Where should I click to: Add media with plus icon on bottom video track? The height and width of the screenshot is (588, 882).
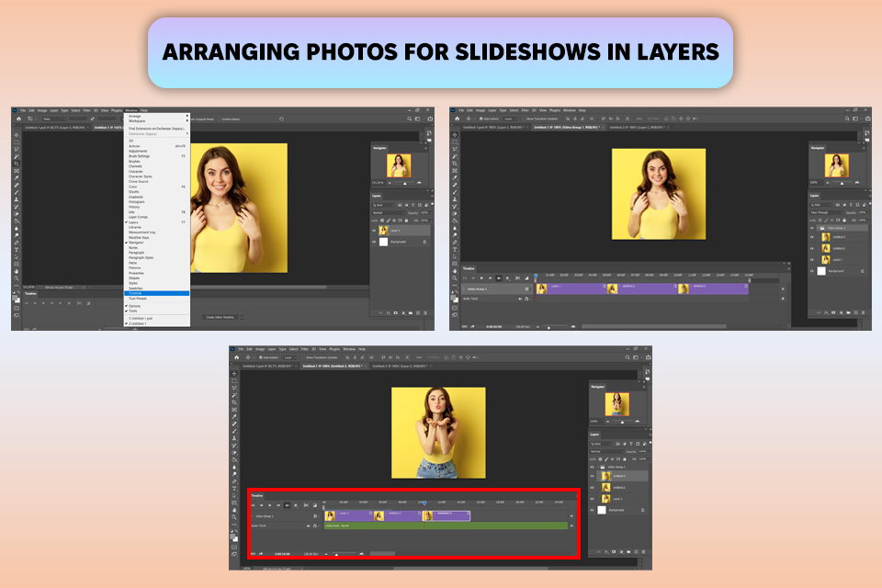(x=571, y=515)
